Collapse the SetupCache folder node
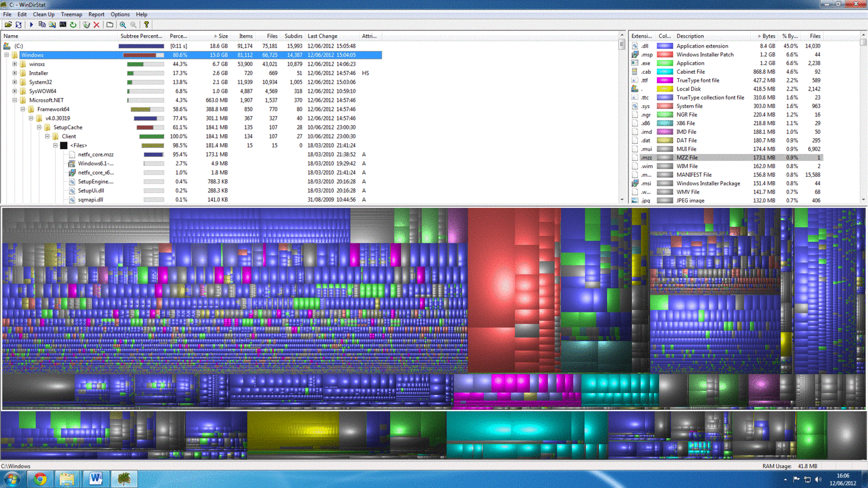Image resolution: width=868 pixels, height=488 pixels. pos(39,127)
